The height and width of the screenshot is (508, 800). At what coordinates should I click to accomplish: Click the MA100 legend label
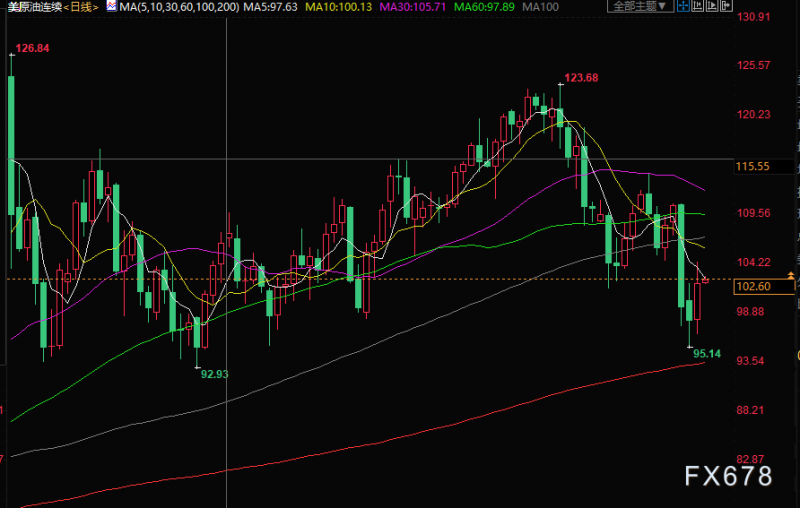pyautogui.click(x=540, y=7)
